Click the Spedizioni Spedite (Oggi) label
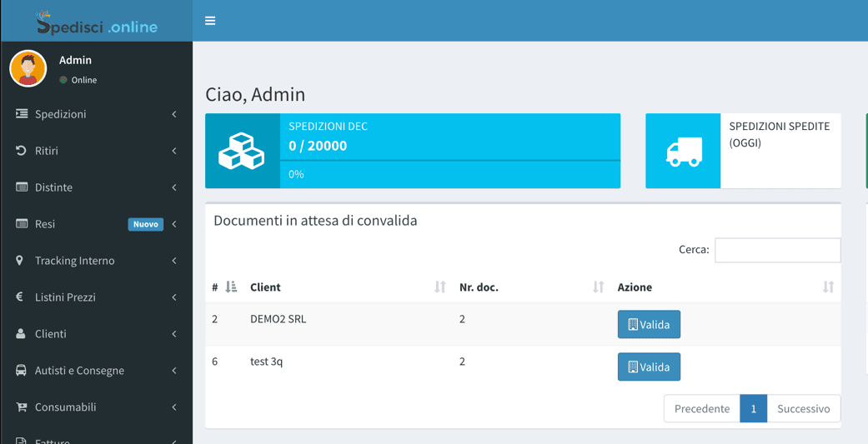 (780, 134)
